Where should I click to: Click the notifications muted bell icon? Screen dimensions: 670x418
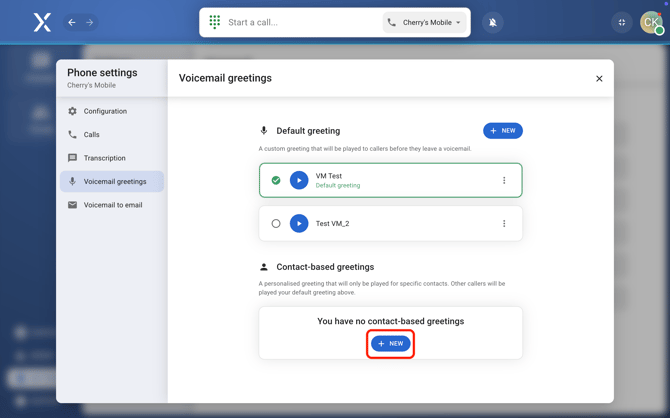[x=493, y=22]
